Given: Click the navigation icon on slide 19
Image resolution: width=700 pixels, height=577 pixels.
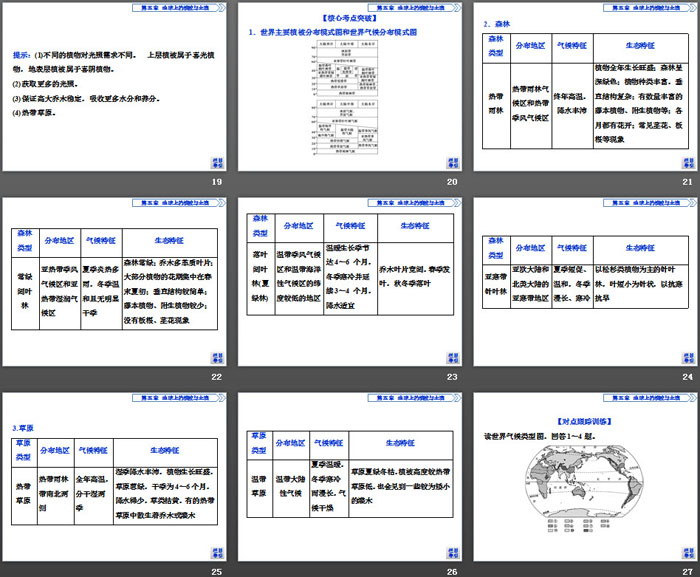Looking at the screenshot, I should coord(216,162).
